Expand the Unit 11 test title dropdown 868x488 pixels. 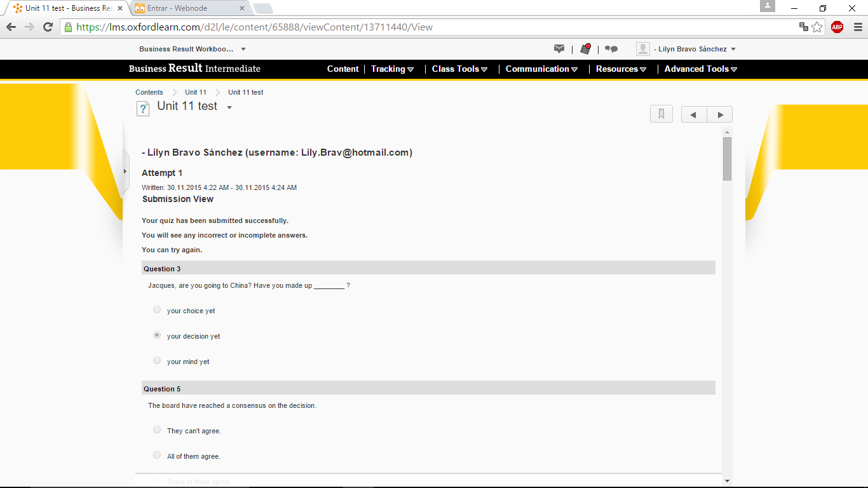(229, 107)
